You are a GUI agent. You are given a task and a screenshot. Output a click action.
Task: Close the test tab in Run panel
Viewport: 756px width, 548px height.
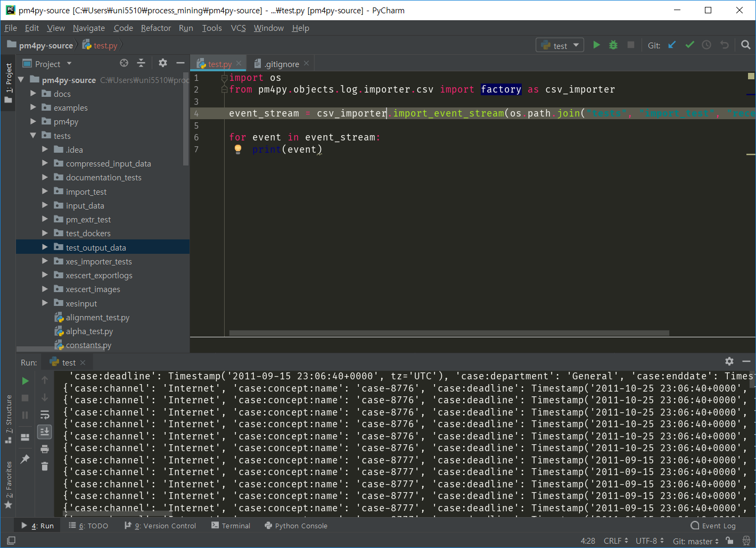pyautogui.click(x=83, y=362)
